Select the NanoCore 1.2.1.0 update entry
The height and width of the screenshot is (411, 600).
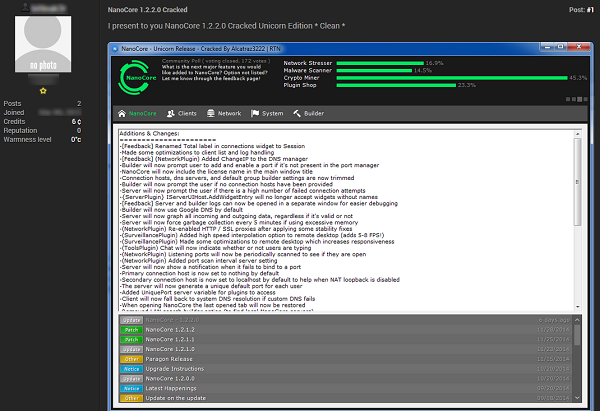point(346,349)
